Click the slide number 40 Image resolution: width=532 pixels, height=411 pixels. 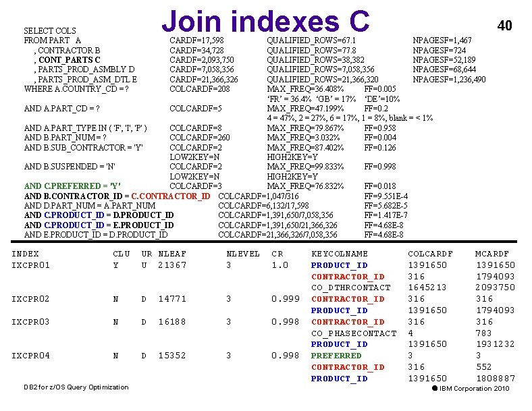tap(504, 26)
